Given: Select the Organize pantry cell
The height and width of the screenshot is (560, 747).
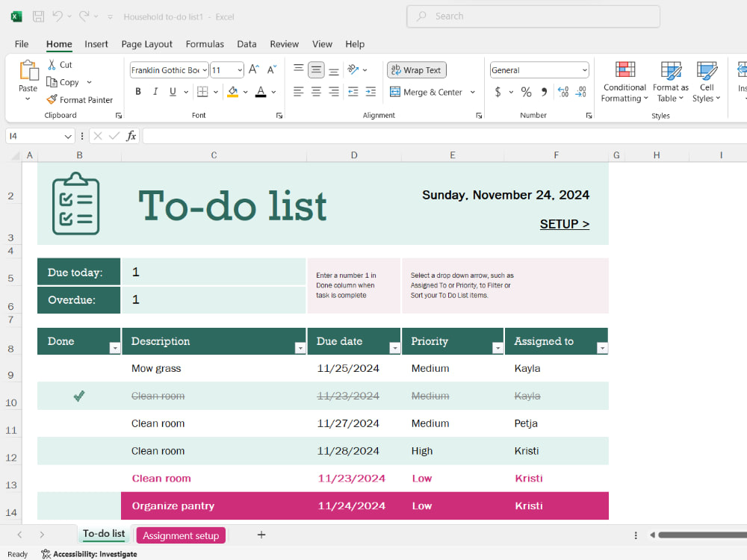Looking at the screenshot, I should tap(214, 505).
